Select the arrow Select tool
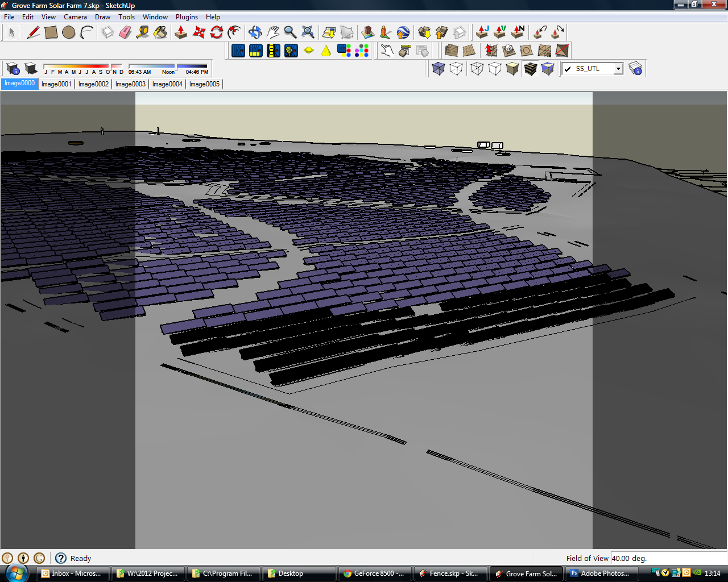This screenshot has width=728, height=582. tap(12, 32)
